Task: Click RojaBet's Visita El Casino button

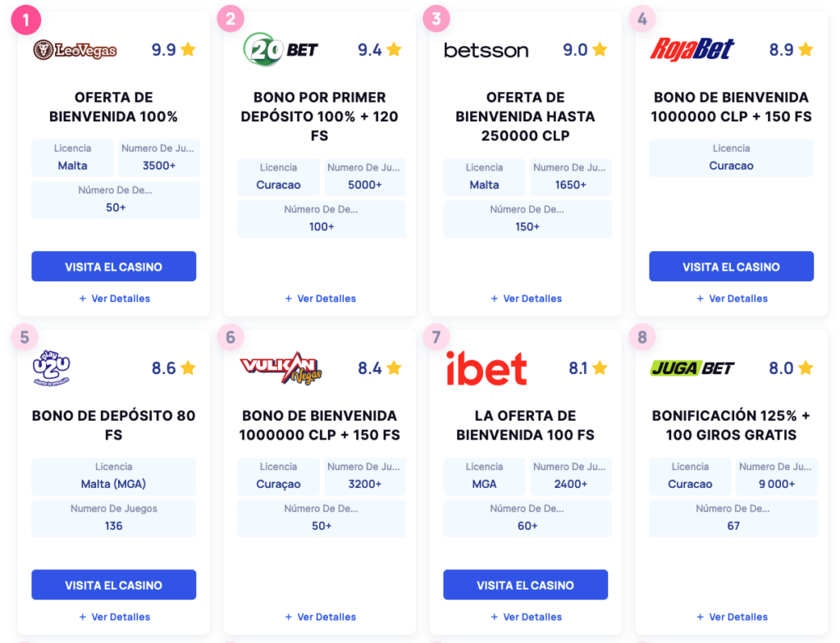Action: [731, 267]
